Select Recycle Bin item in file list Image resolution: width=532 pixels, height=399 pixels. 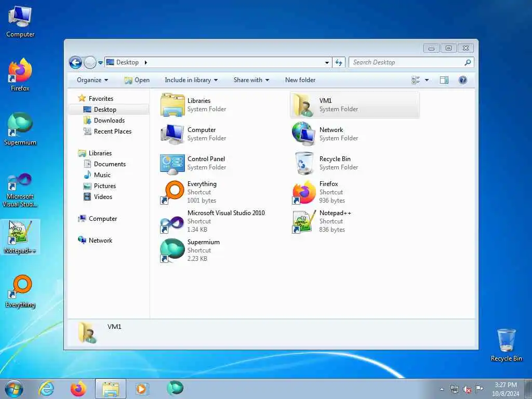click(x=354, y=163)
